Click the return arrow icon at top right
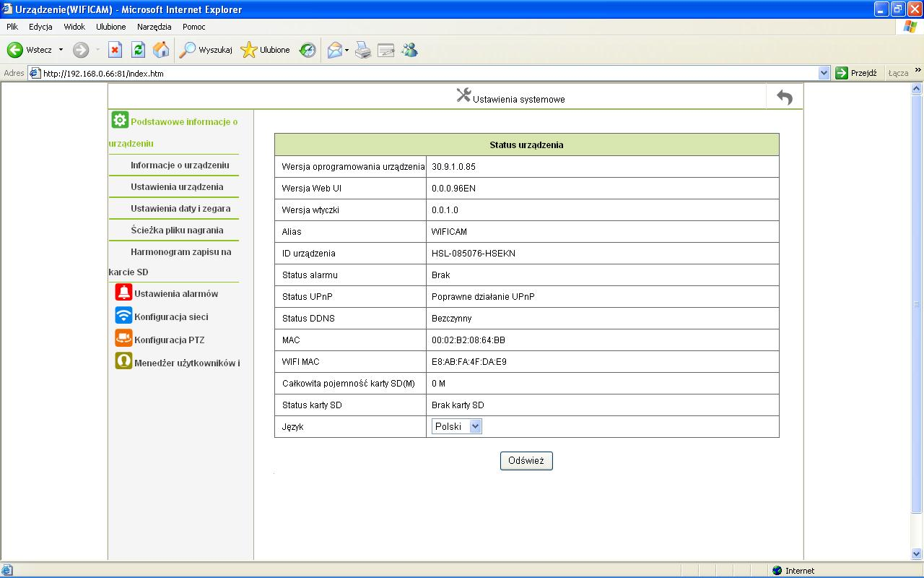 (x=785, y=97)
